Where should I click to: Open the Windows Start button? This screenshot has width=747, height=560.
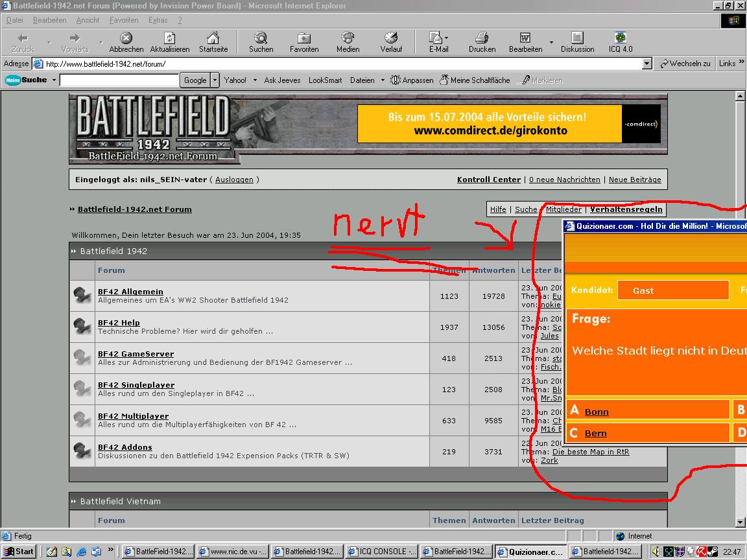click(x=19, y=552)
